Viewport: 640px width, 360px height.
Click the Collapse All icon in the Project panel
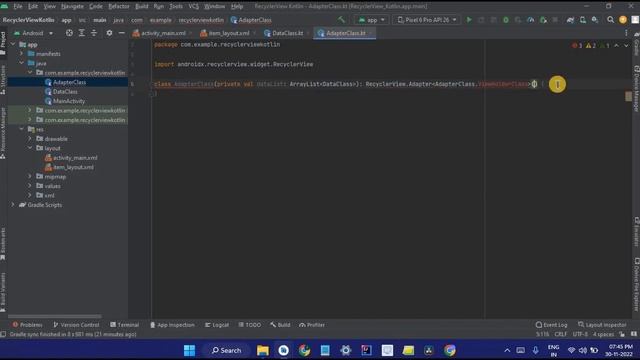[94, 33]
